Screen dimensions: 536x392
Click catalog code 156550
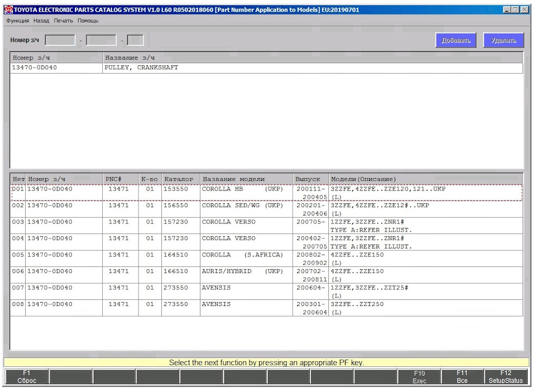[x=176, y=205]
